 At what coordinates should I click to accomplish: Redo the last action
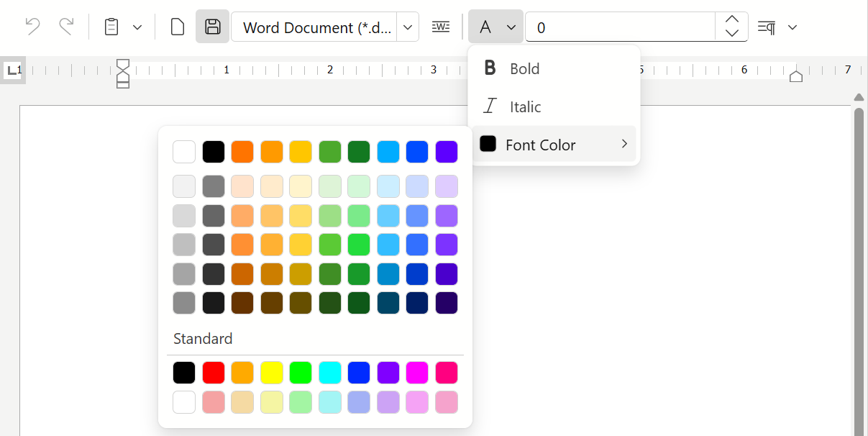coord(66,26)
